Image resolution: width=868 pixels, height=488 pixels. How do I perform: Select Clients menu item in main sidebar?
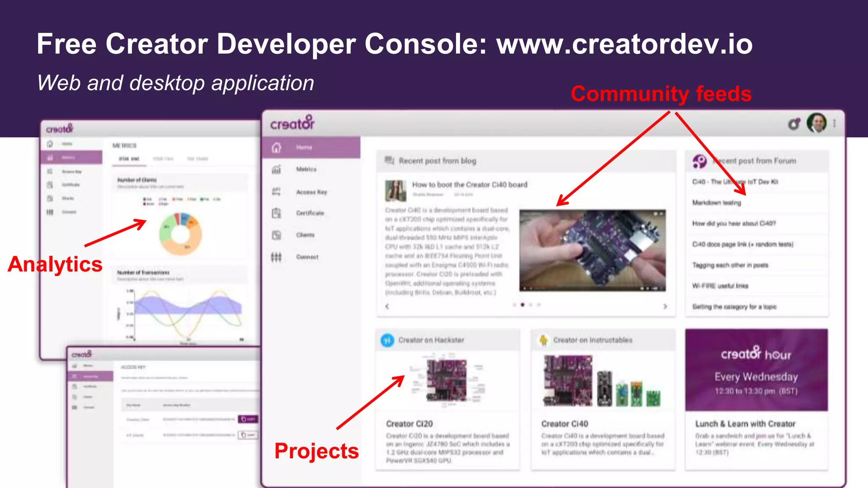click(x=311, y=235)
